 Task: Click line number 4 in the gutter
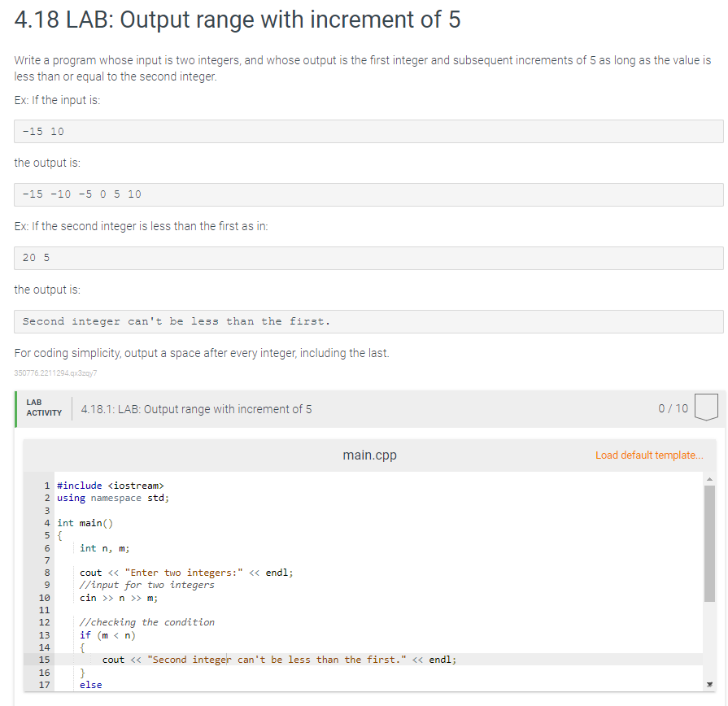(47, 523)
